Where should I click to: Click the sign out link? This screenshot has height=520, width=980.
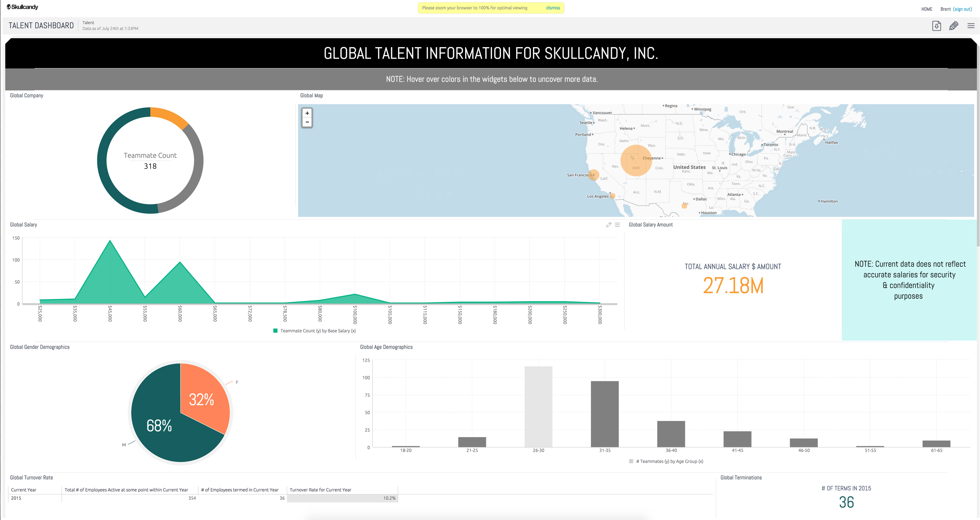tap(962, 9)
